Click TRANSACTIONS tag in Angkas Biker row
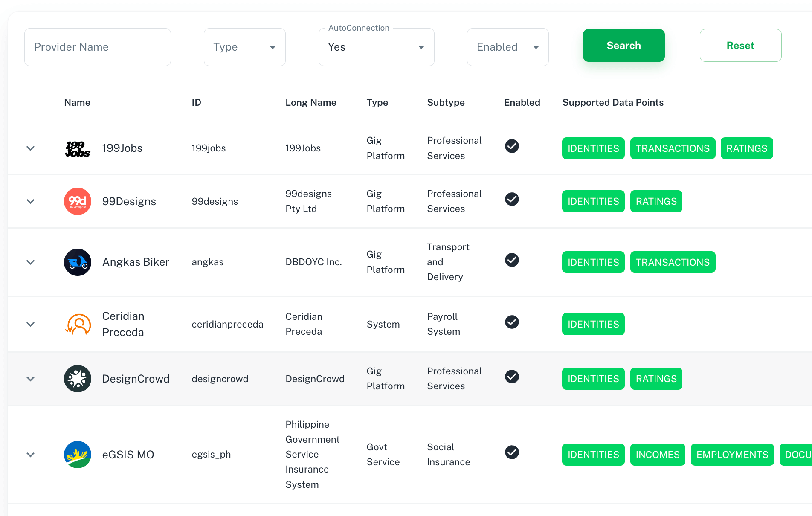 [673, 262]
